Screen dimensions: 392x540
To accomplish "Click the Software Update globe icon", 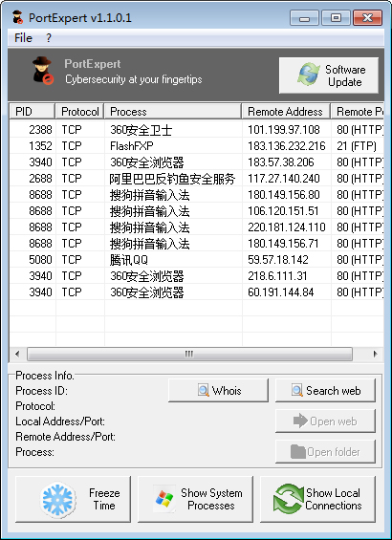I will pos(309,75).
